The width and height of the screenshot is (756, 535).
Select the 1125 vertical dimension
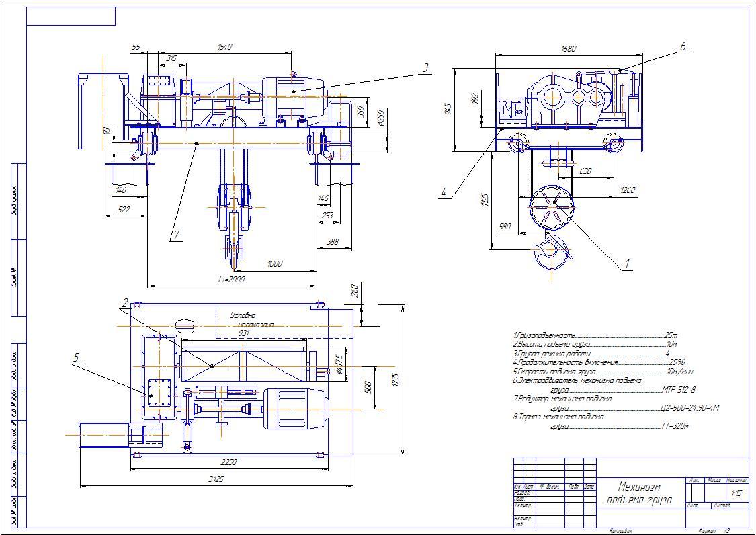[485, 200]
